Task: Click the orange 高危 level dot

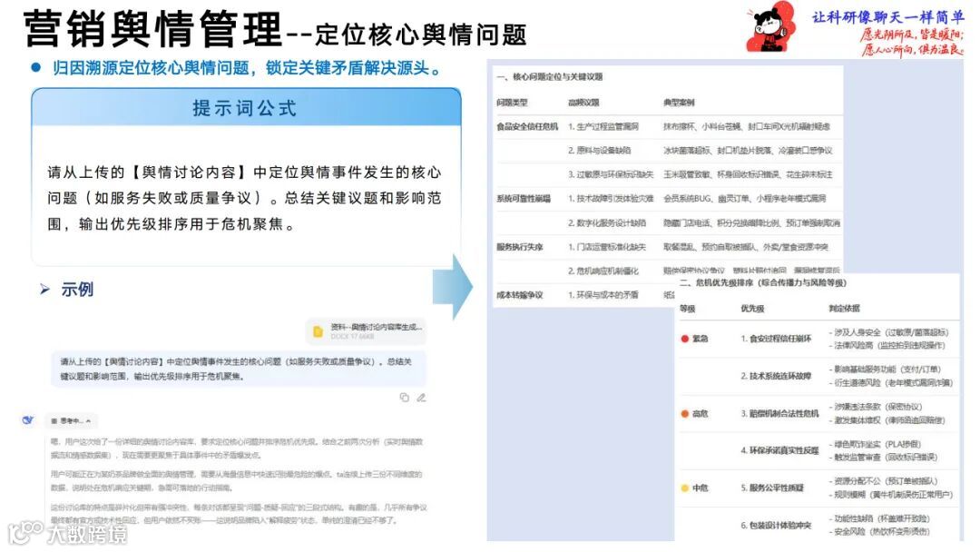Action: pyautogui.click(x=684, y=414)
